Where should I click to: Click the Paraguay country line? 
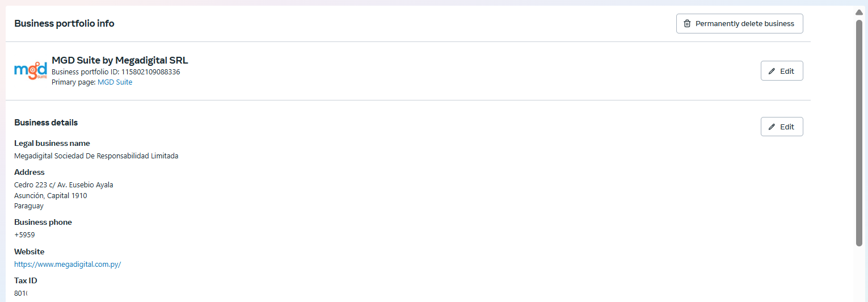coord(29,206)
